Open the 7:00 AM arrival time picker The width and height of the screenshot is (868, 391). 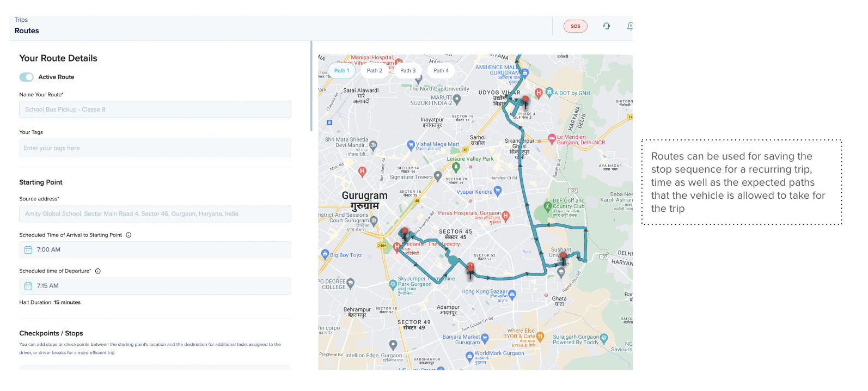(155, 250)
